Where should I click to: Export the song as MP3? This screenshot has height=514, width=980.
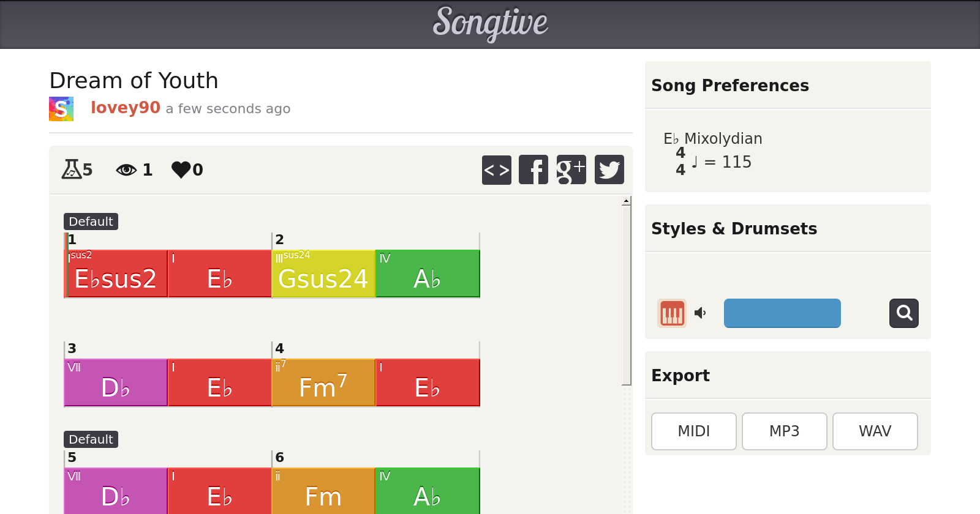[x=784, y=431]
